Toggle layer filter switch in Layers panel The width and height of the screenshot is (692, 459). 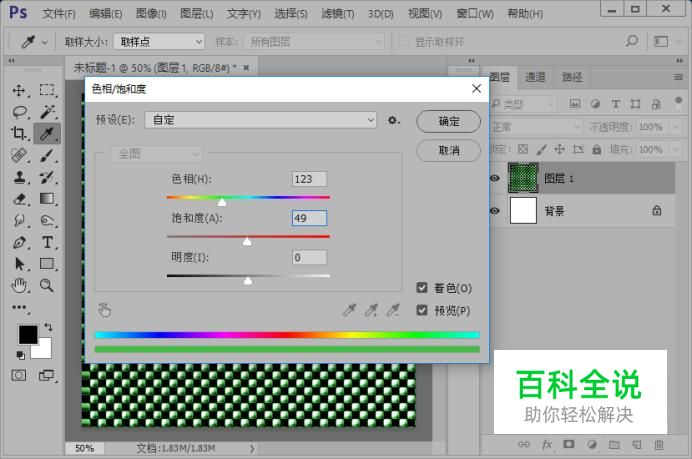(x=679, y=103)
